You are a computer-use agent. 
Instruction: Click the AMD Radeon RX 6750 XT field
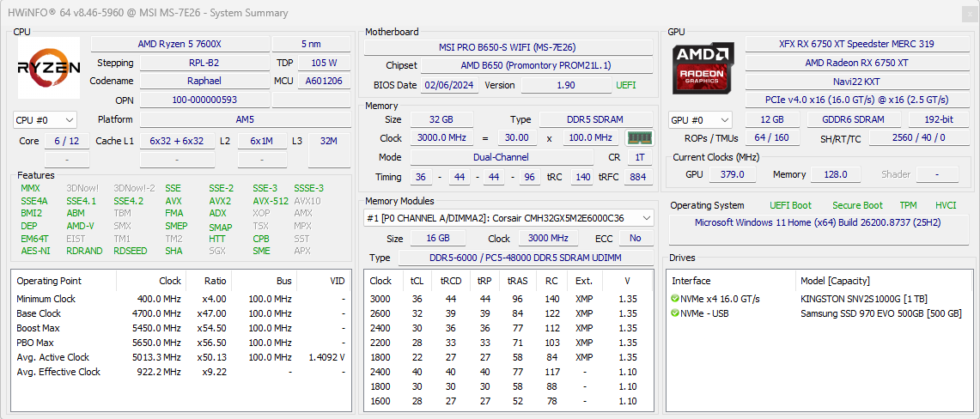858,63
